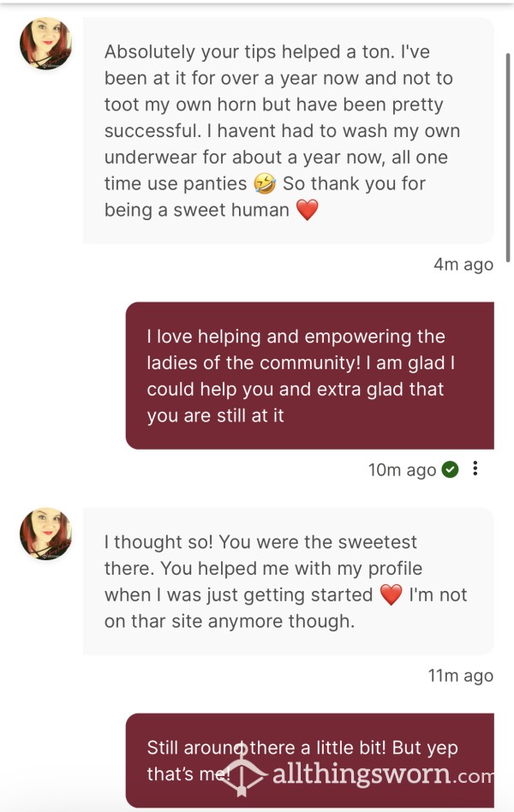Click the text 'you are still at it'
The height and width of the screenshot is (812, 514).
216,415
